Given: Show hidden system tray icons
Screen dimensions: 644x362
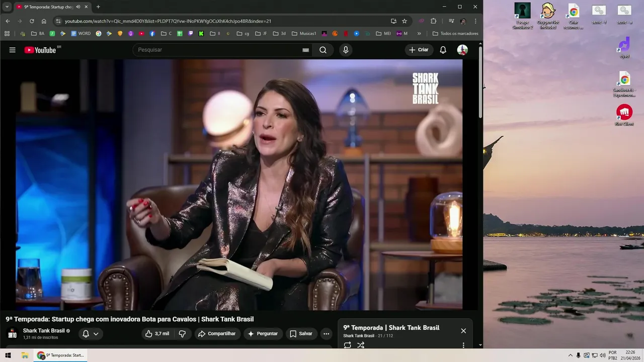Looking at the screenshot, I should pyautogui.click(x=570, y=355).
